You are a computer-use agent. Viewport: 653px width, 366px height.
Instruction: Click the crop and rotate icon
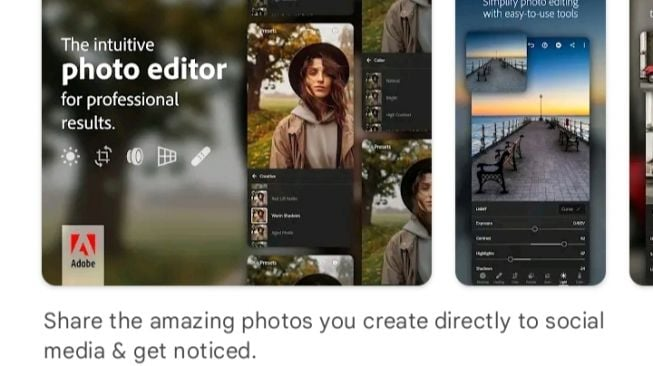103,156
